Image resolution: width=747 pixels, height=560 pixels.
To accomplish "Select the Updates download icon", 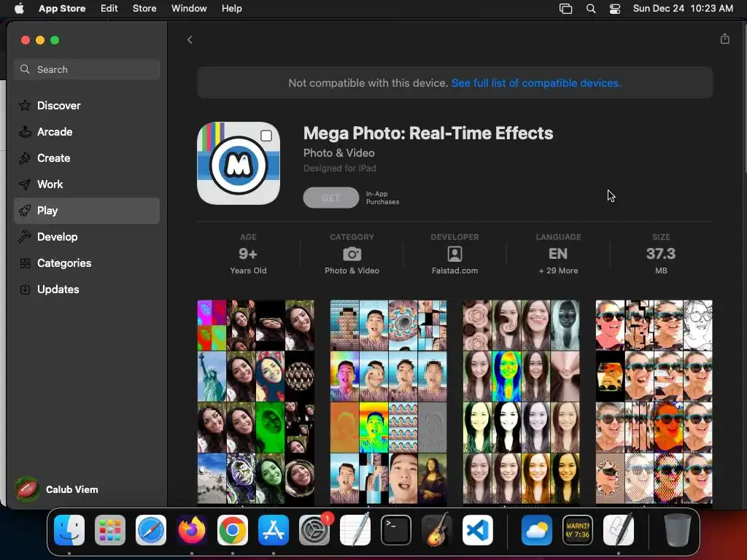I will [x=25, y=289].
